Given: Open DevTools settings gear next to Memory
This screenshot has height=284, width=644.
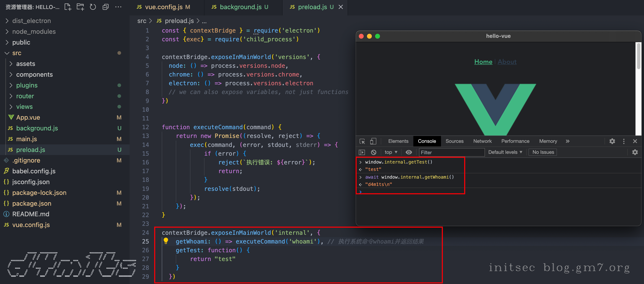Looking at the screenshot, I should pyautogui.click(x=612, y=141).
